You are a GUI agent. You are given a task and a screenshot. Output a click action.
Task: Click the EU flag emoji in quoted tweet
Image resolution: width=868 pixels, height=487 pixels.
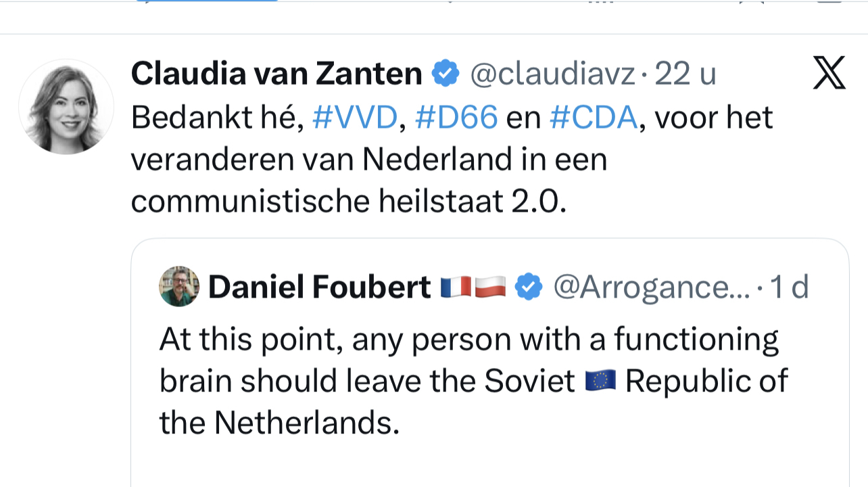click(600, 381)
